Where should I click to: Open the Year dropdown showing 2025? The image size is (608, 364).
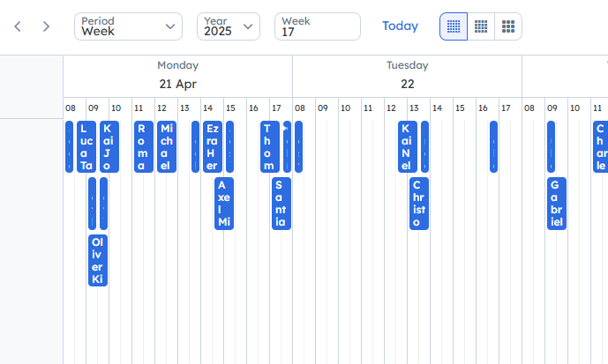pos(228,26)
